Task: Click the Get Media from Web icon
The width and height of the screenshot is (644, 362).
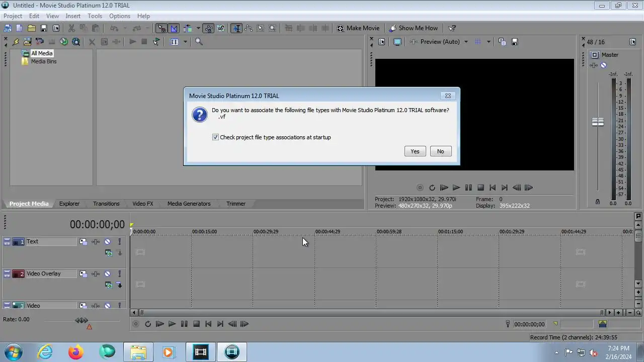Action: [76, 42]
